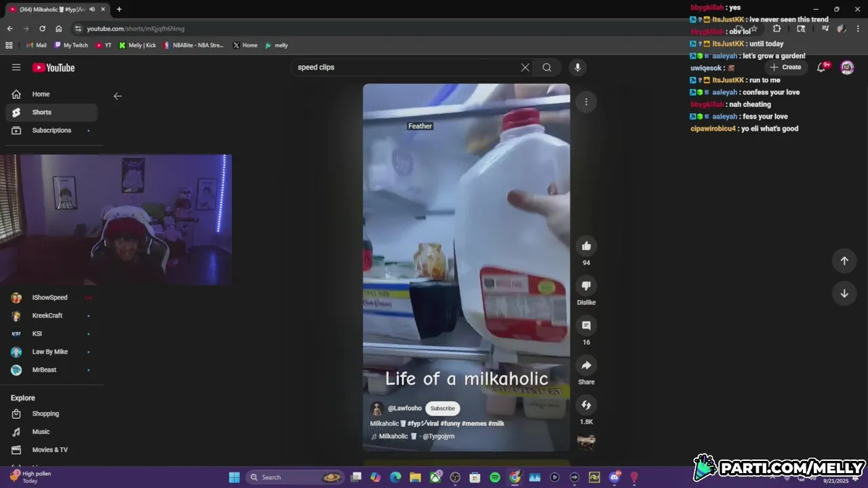Open the MrBeast subscription channel
Viewport: 868px width, 488px height.
(52, 370)
